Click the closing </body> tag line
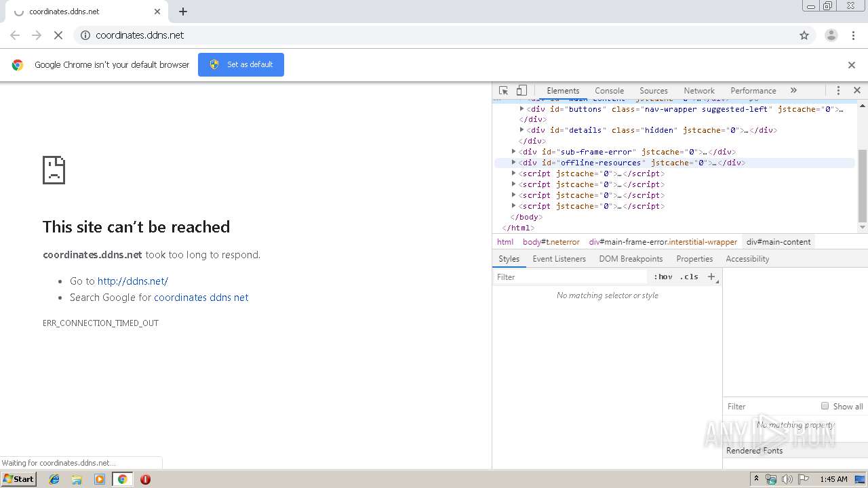Viewport: 868px width, 488px height. (526, 217)
